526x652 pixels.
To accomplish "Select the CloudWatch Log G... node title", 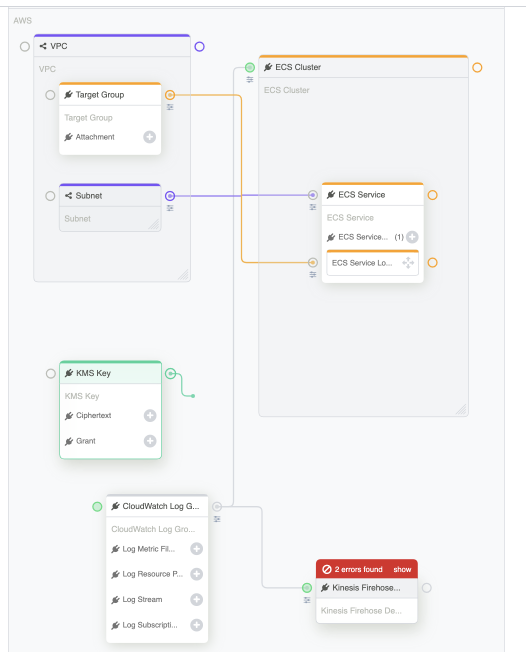I will pos(161,506).
